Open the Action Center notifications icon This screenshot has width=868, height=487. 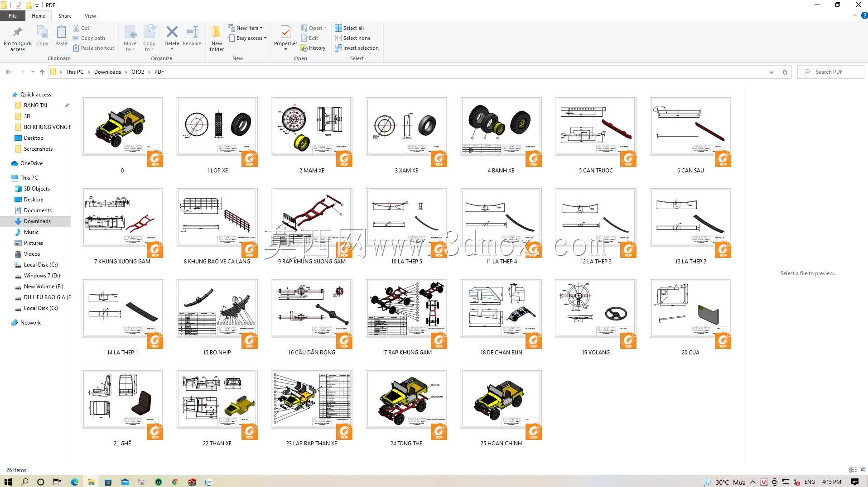click(855, 482)
